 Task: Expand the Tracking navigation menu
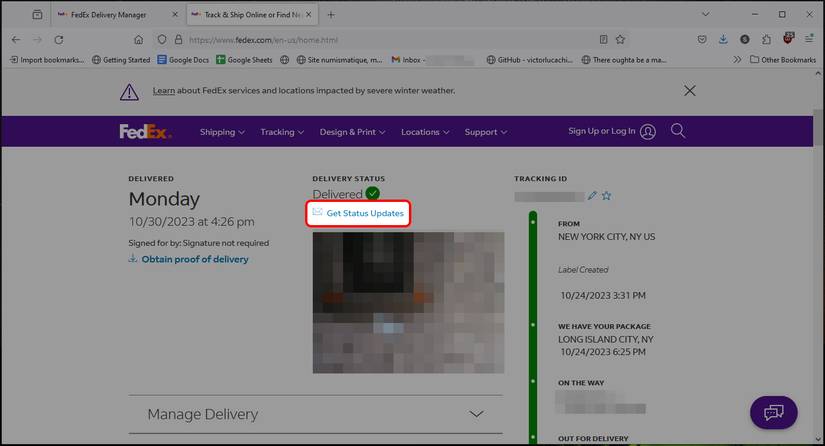tap(282, 132)
